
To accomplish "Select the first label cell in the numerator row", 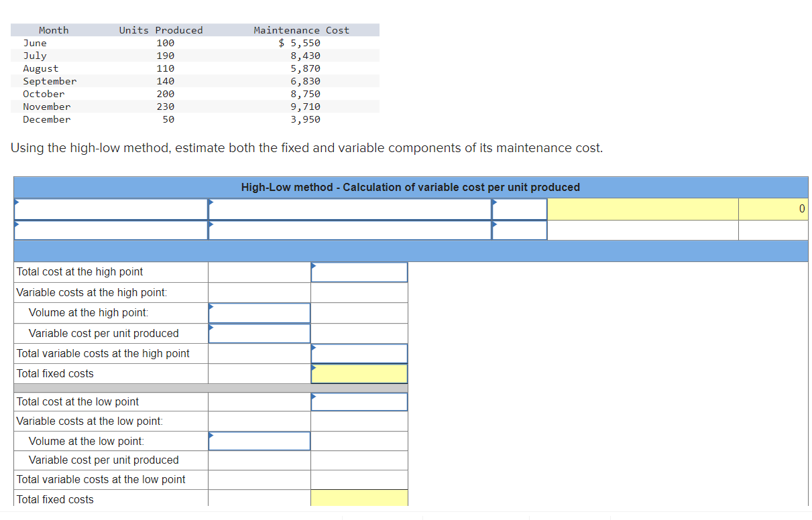I will [111, 208].
